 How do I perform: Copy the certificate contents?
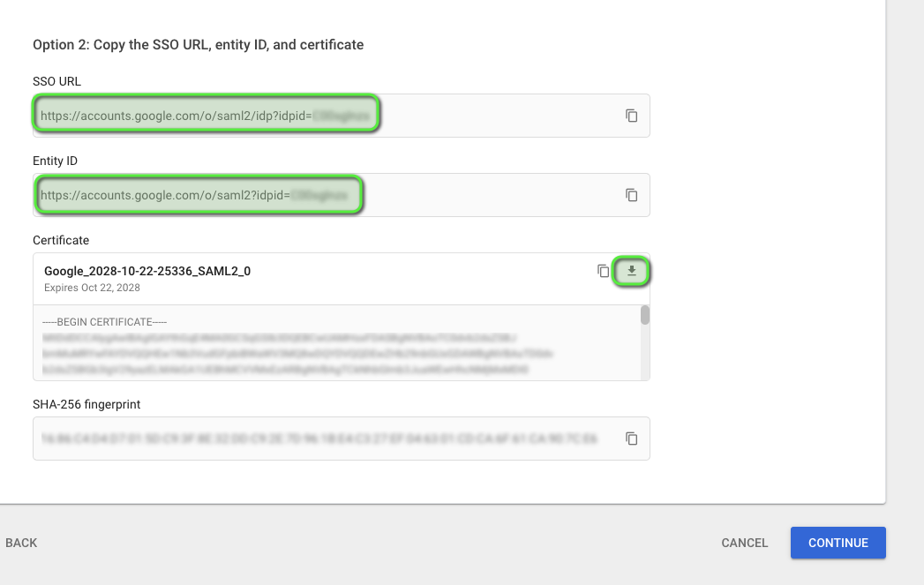(603, 271)
